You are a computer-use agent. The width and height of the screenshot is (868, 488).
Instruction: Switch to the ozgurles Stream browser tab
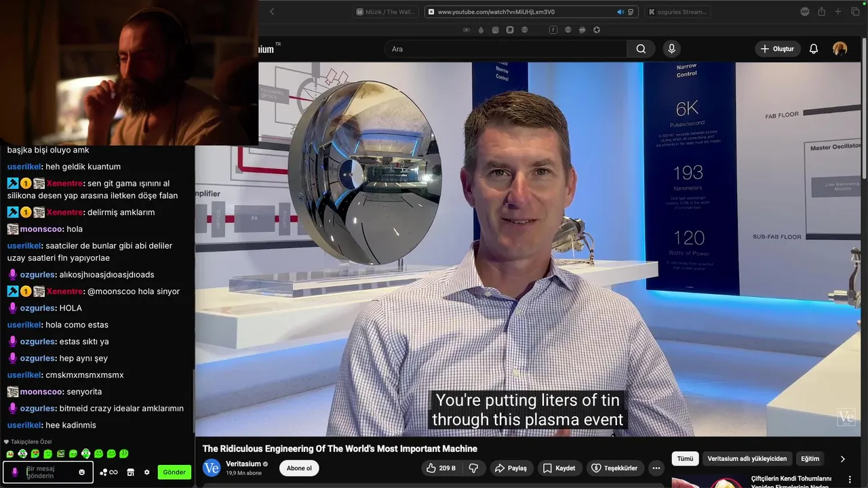[678, 12]
